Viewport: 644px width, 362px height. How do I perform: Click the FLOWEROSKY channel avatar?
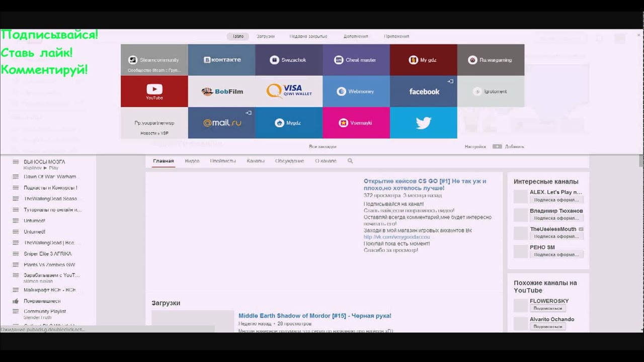[520, 305]
